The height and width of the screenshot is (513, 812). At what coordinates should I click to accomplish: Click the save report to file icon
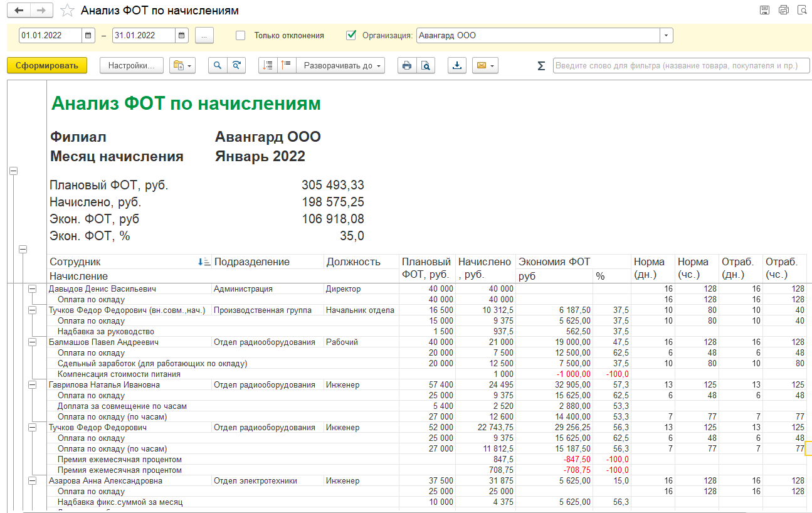point(457,65)
